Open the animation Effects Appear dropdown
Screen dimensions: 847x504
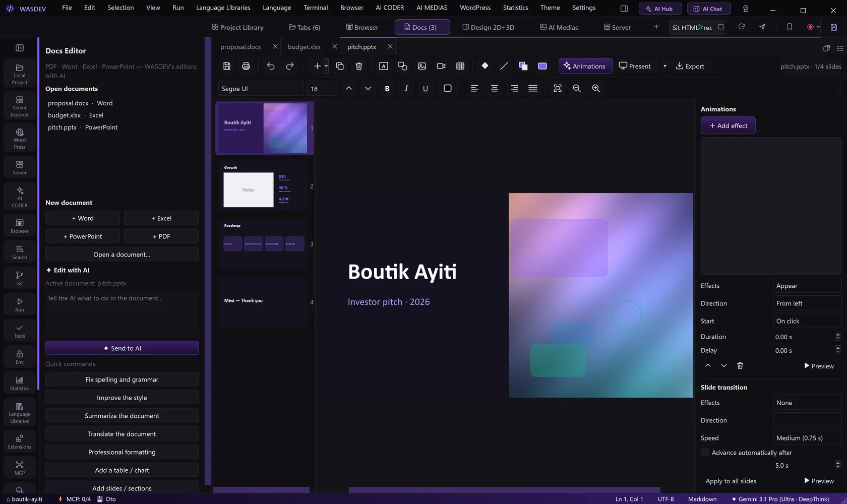point(807,286)
